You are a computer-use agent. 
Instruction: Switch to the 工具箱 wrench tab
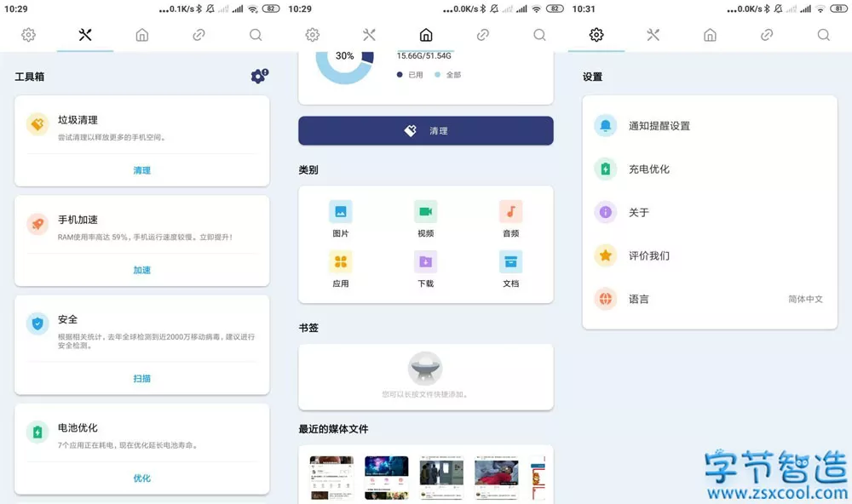[84, 35]
